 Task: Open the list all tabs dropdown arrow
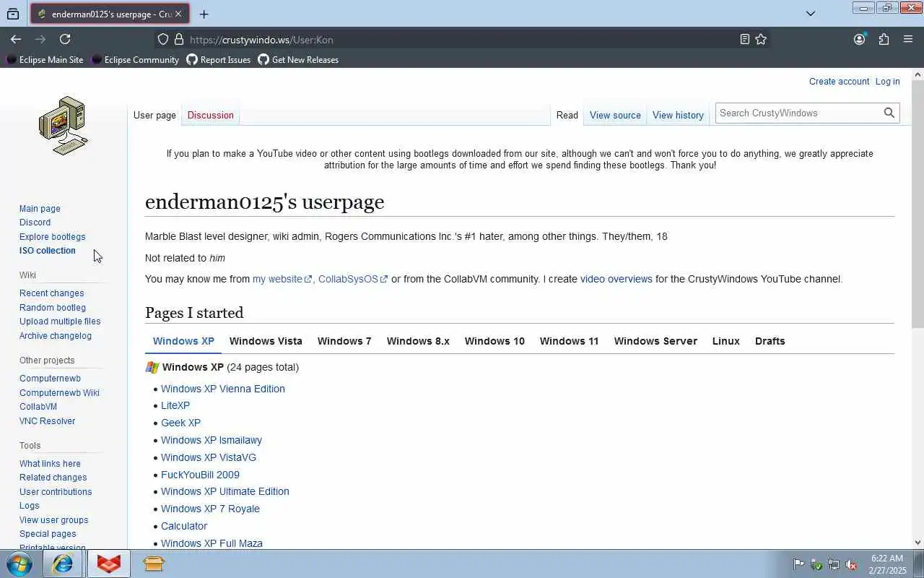[x=811, y=13]
